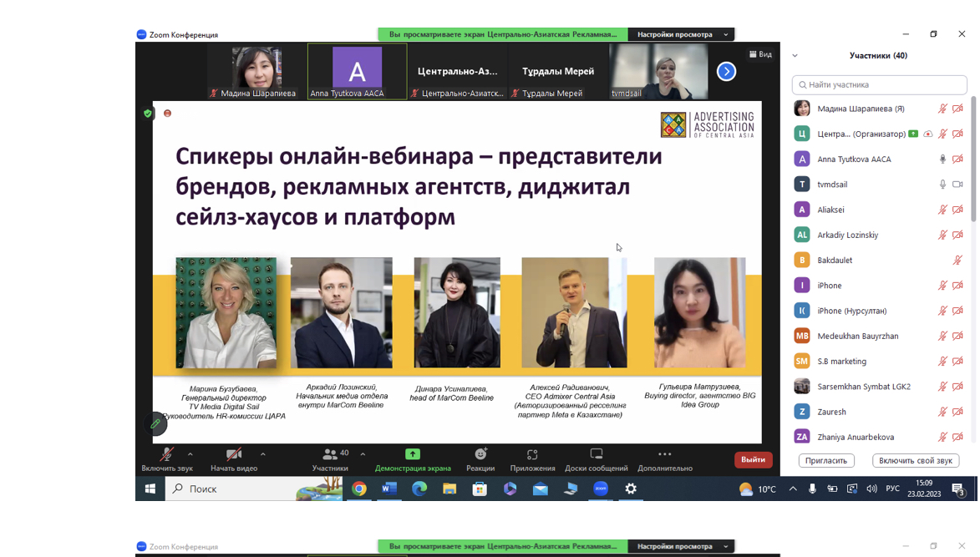Open the video options arrow beside the camera

click(x=263, y=454)
